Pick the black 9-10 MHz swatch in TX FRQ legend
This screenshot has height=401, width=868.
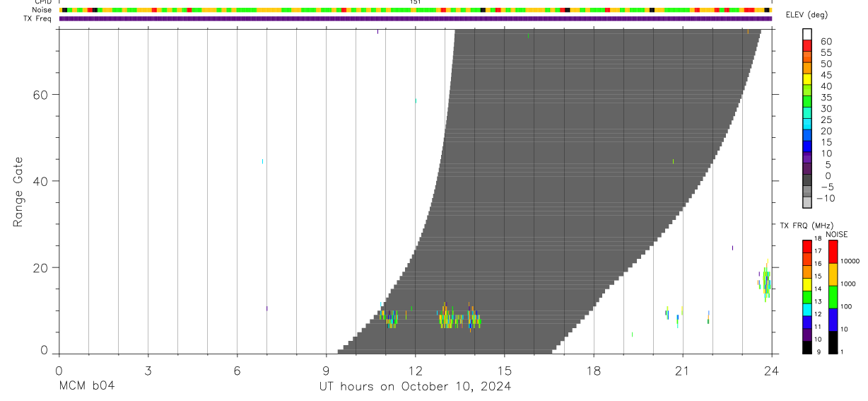[807, 347]
